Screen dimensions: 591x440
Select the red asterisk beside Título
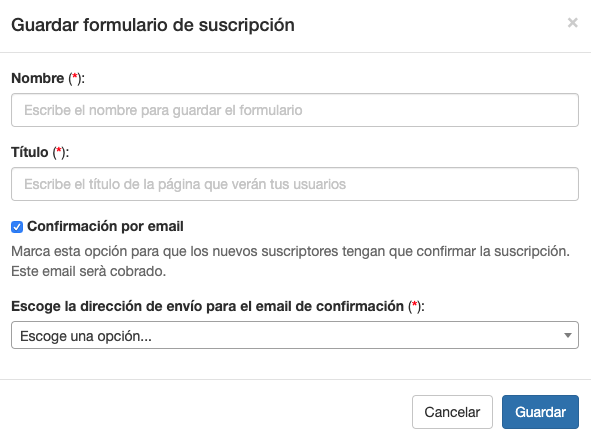click(x=59, y=150)
